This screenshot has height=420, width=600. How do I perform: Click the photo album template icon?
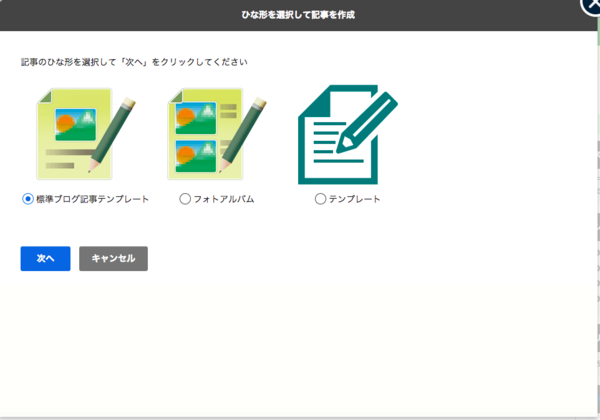click(x=217, y=134)
